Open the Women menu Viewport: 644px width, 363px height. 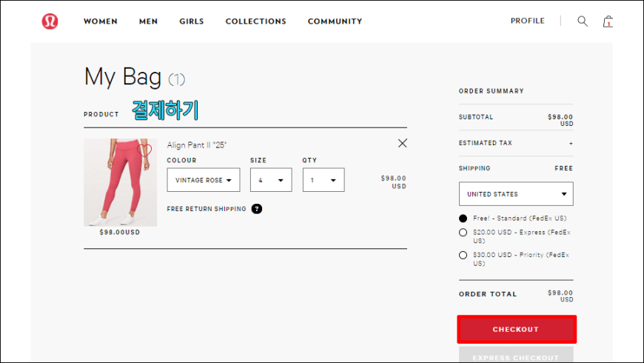[x=101, y=21]
